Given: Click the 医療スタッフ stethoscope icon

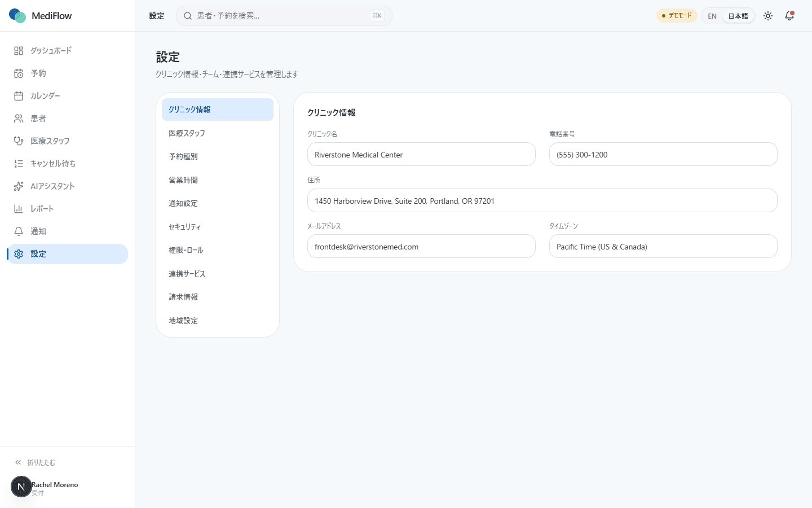Looking at the screenshot, I should pos(19,141).
